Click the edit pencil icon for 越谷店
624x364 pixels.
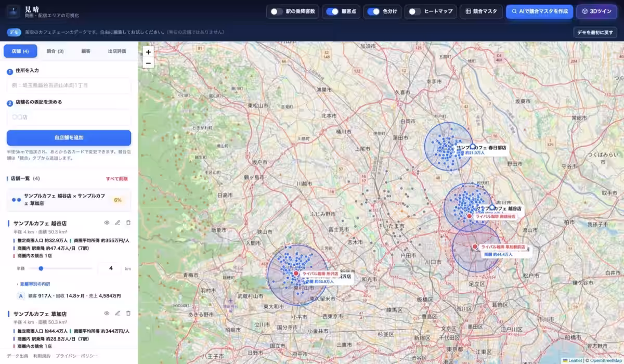[x=118, y=223]
